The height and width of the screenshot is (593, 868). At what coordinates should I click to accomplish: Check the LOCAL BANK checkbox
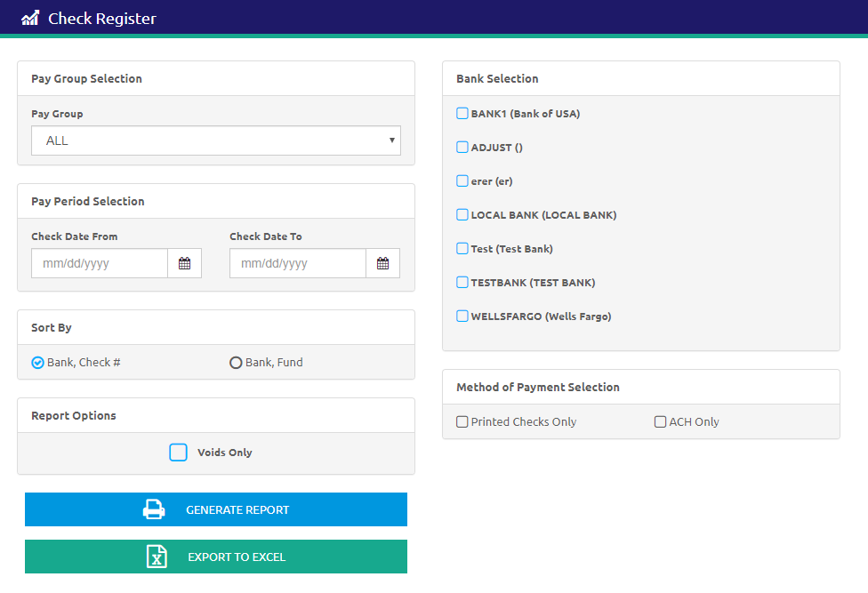pos(462,214)
